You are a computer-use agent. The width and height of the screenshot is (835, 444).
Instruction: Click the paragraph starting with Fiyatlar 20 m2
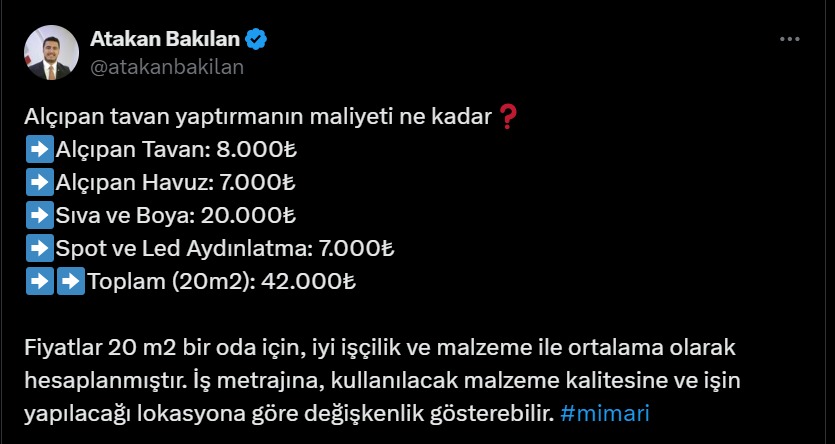click(380, 380)
